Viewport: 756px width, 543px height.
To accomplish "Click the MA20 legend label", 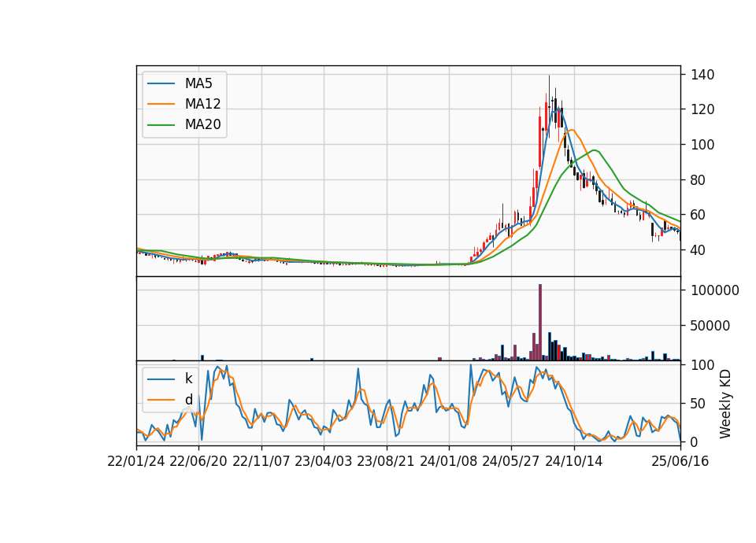I will tap(202, 125).
